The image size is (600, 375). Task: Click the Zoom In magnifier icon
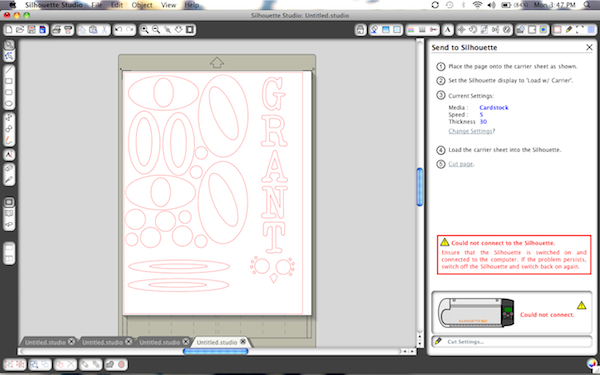145,29
